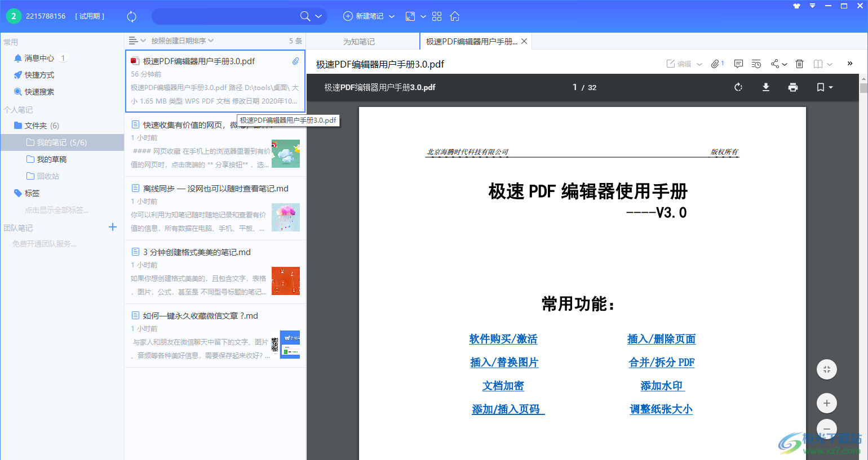Viewport: 868px width, 460px height.
Task: Click the attachment clip on PDF note
Action: point(295,61)
